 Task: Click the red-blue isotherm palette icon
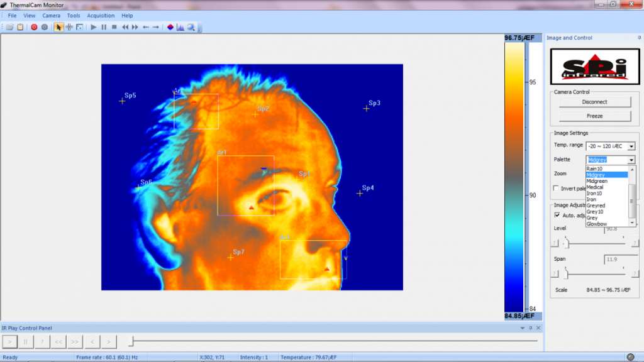[170, 27]
